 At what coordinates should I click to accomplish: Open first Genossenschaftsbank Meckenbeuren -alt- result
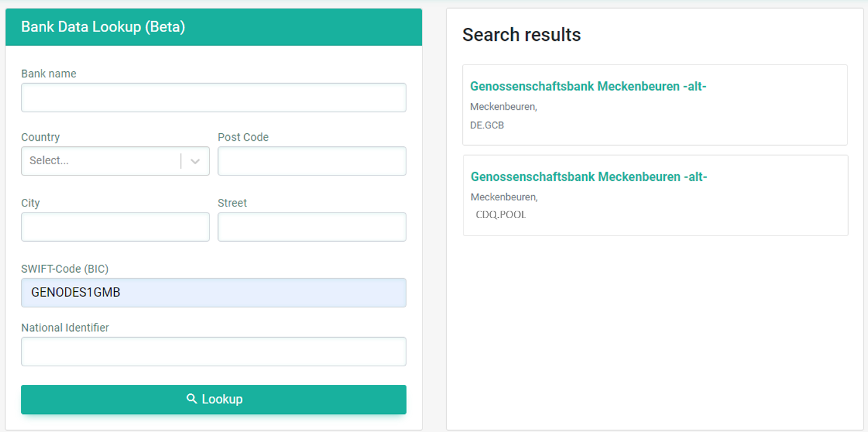click(588, 87)
